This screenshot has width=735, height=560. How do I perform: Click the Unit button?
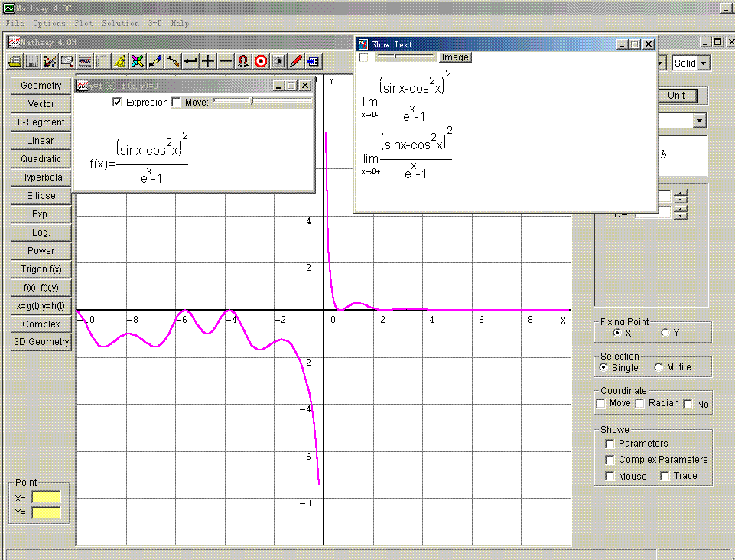[676, 95]
